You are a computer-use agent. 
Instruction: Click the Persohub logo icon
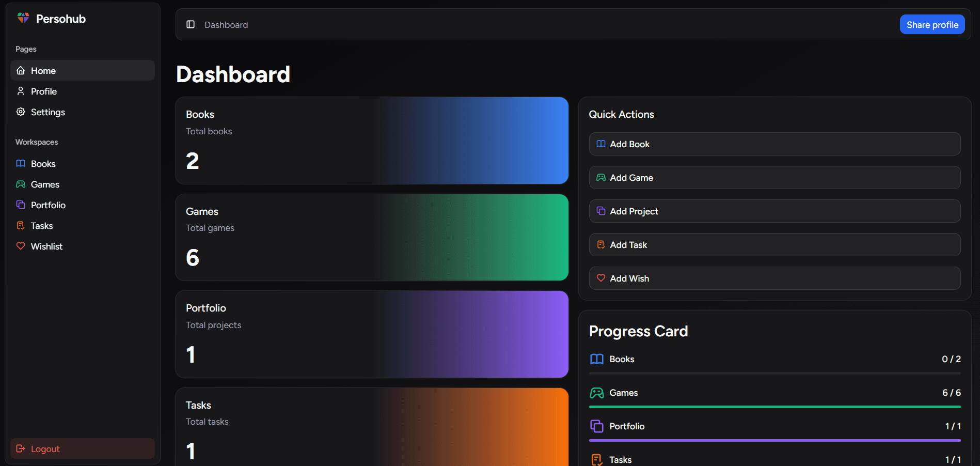(23, 18)
